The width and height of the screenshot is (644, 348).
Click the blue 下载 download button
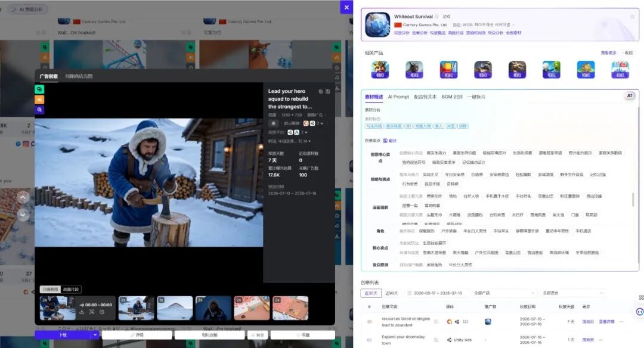pos(63,335)
